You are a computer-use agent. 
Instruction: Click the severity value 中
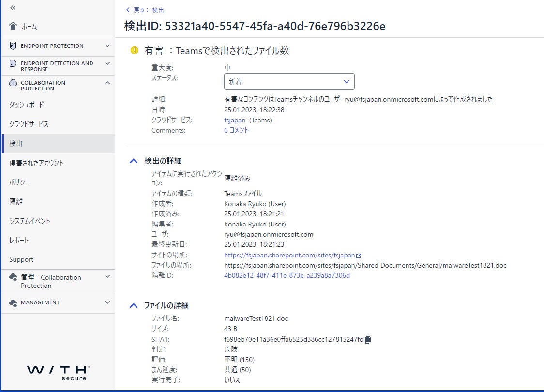coord(227,68)
